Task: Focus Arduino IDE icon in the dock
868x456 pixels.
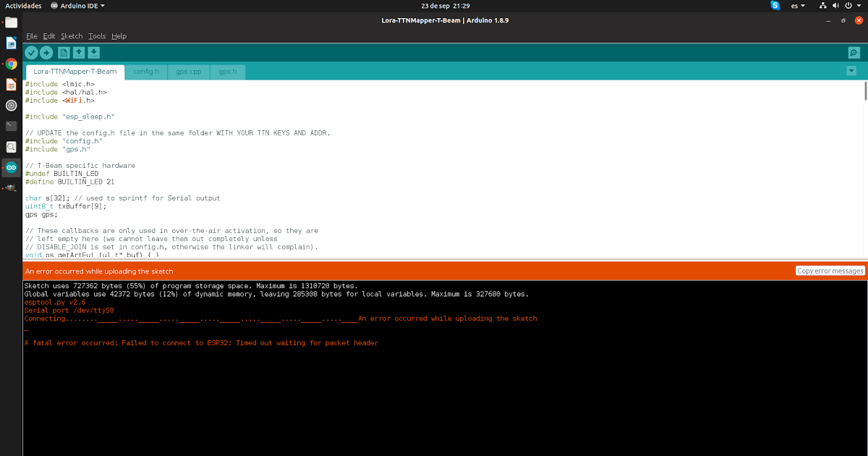Action: pyautogui.click(x=11, y=168)
